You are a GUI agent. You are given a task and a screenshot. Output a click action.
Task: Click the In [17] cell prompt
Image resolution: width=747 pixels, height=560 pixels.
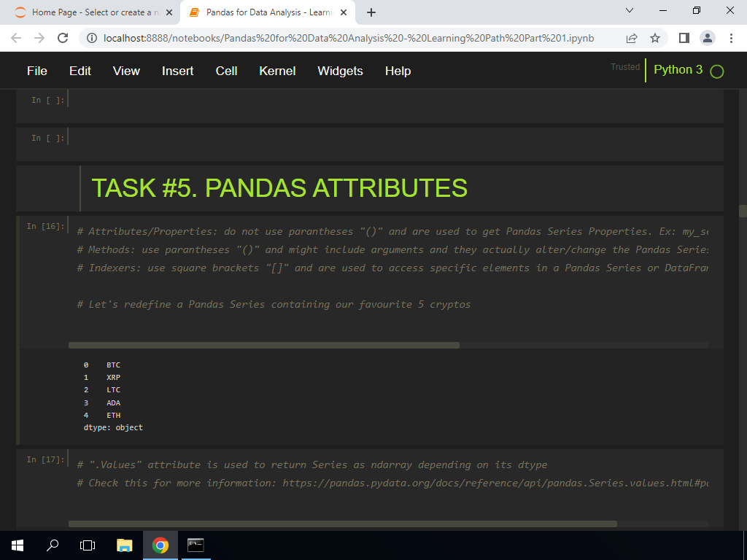[45, 459]
